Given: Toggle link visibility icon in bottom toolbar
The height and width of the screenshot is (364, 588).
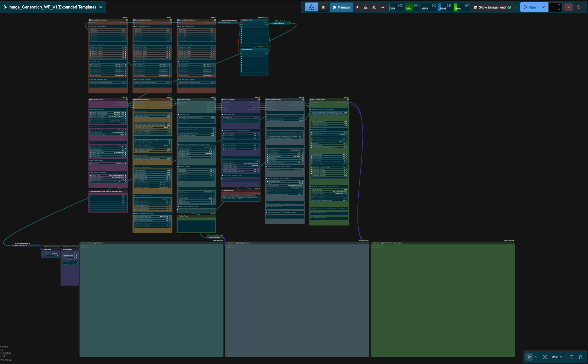Looking at the screenshot, I should pos(580,357).
